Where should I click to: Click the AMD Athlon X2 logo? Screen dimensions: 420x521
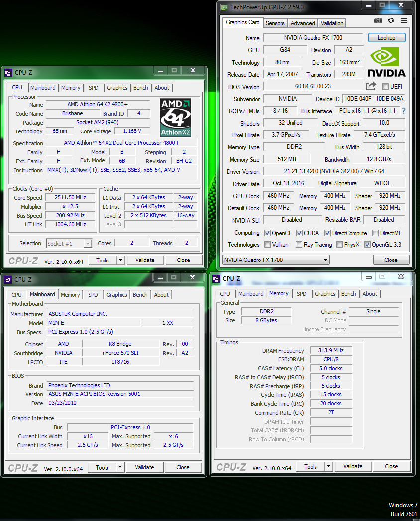pyautogui.click(x=175, y=118)
